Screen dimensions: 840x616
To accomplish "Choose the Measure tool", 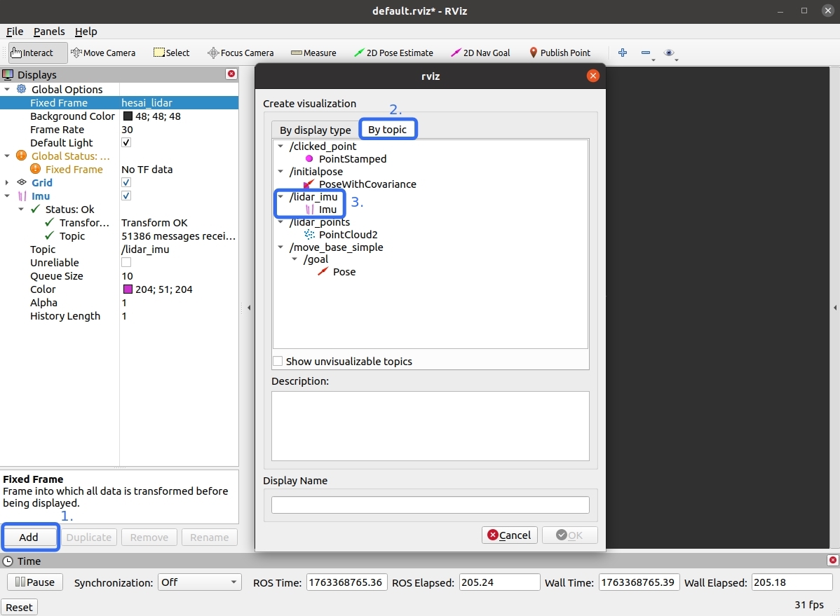I will click(313, 53).
